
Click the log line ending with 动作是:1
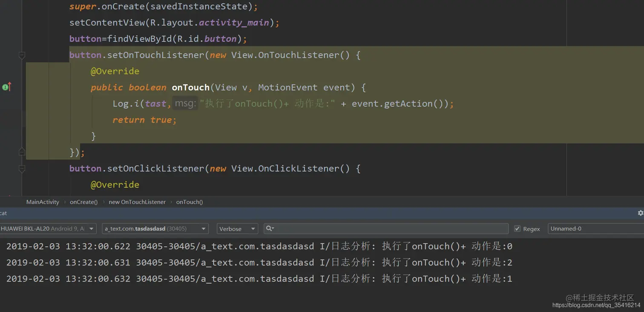[259, 279]
